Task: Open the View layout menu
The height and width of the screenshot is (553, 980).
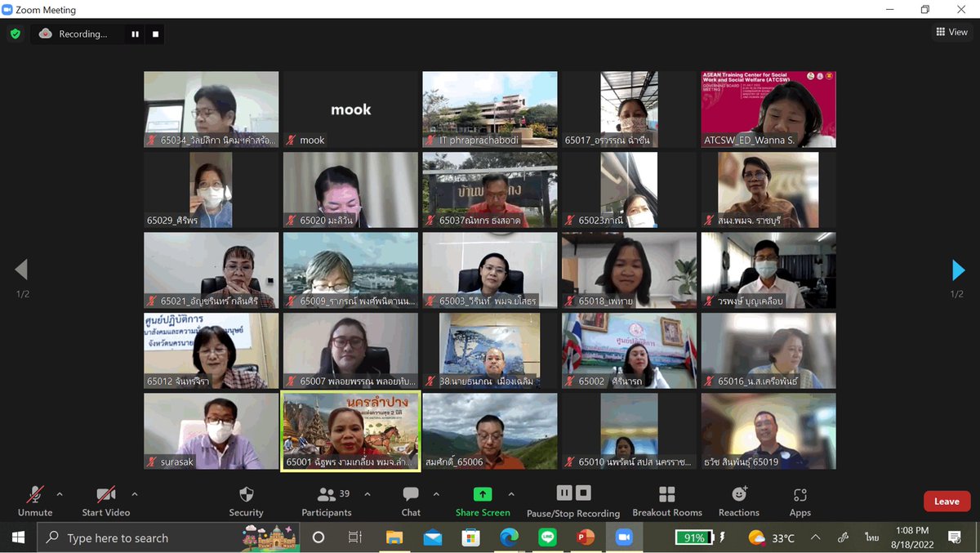Action: coord(951,33)
